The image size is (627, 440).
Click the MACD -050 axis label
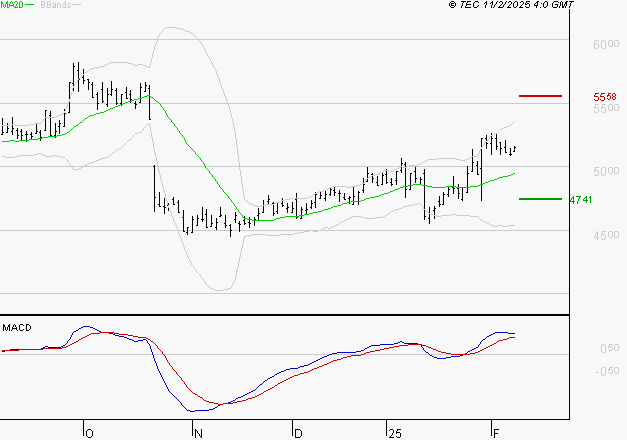click(607, 372)
